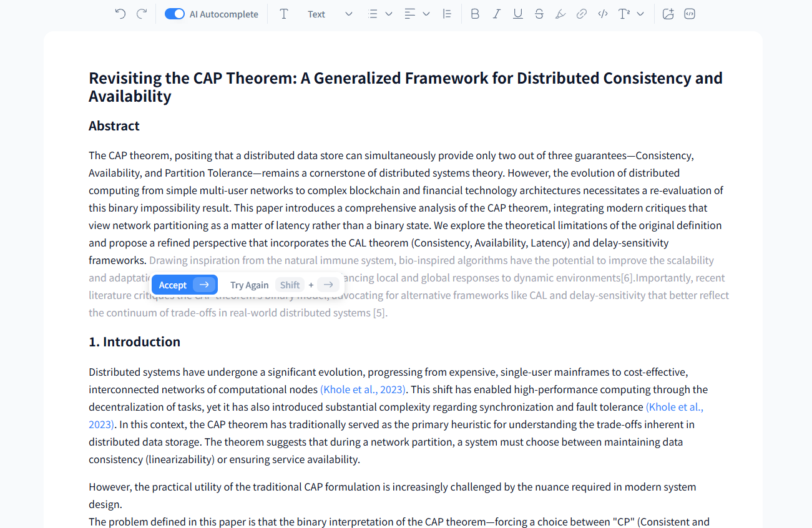This screenshot has height=528, width=812.
Task: Select the highlighter tool
Action: pyautogui.click(x=560, y=14)
